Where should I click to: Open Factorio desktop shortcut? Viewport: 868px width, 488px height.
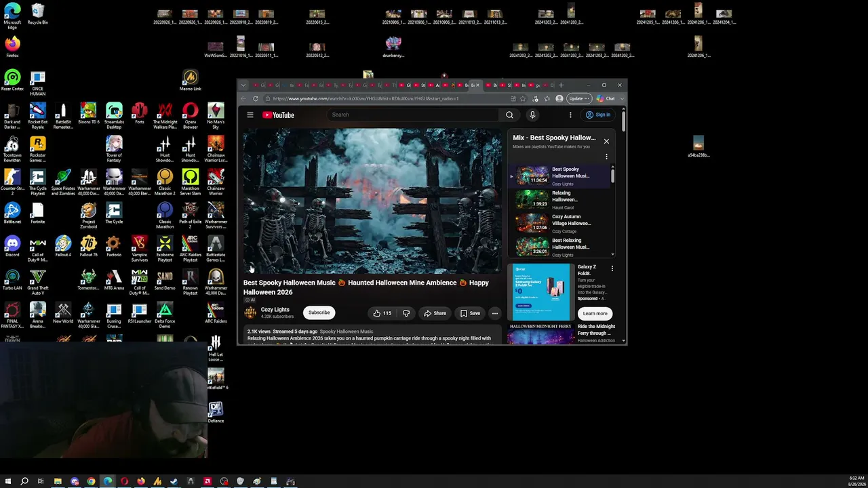113,246
